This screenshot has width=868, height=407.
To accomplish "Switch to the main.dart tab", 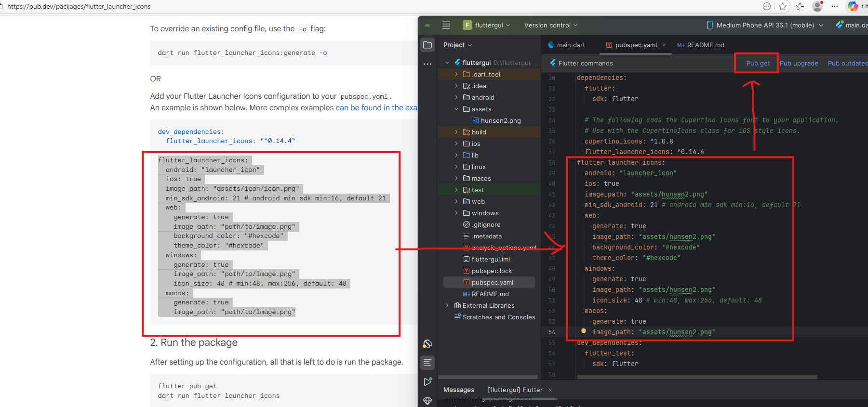I will pyautogui.click(x=571, y=45).
